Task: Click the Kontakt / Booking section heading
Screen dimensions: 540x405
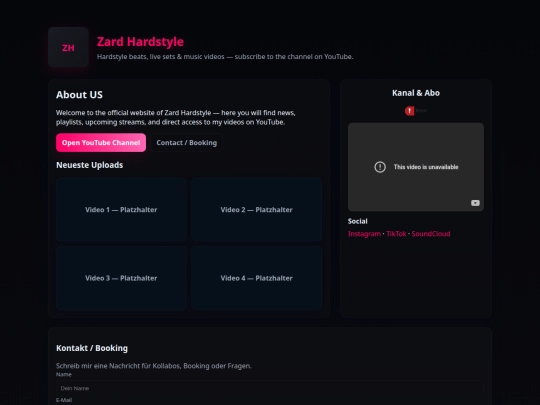Action: point(92,348)
